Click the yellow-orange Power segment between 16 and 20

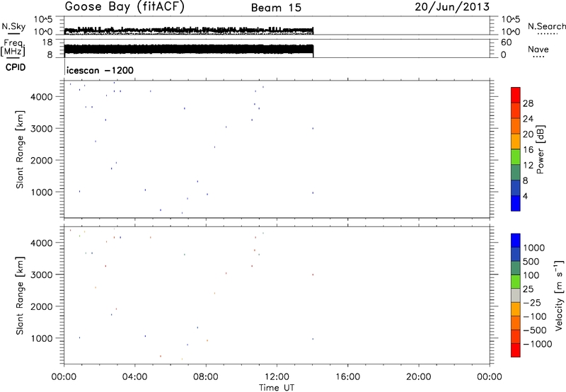516,142
